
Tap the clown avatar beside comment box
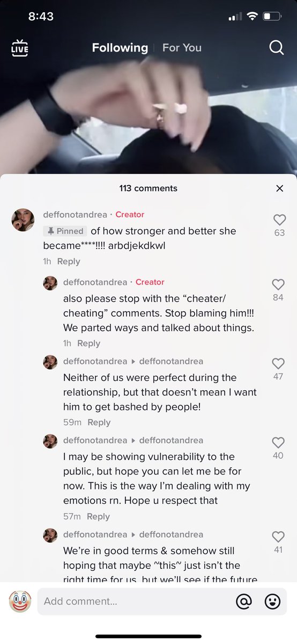coord(20,602)
